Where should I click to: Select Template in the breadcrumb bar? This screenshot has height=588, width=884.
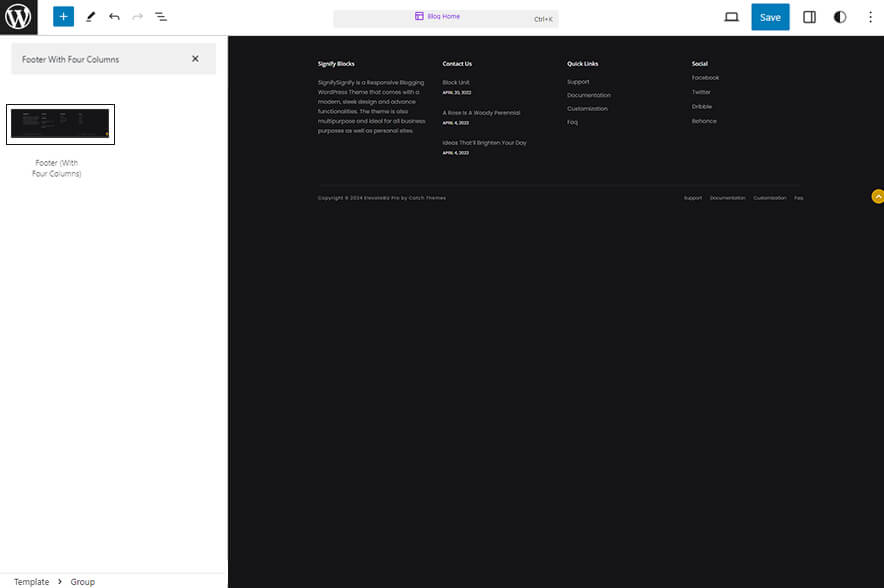point(31,581)
